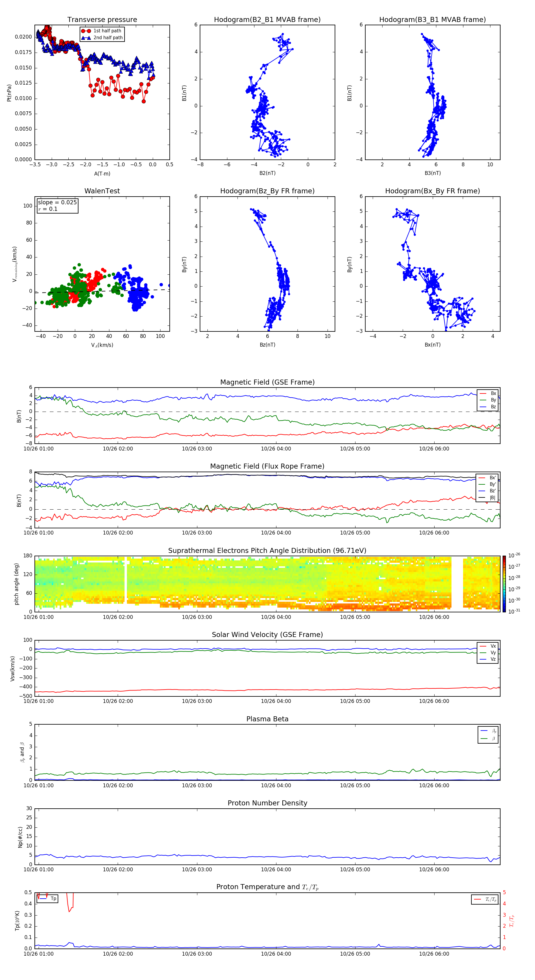This screenshot has width=535, height=980.
Task: Click the pitch angle colorbar strip
Action: (504, 584)
